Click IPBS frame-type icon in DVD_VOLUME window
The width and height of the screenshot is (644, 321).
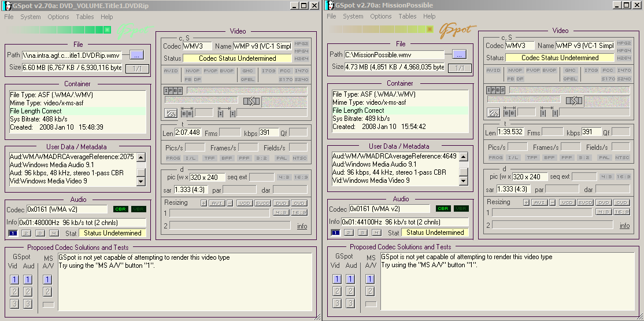coord(173,90)
